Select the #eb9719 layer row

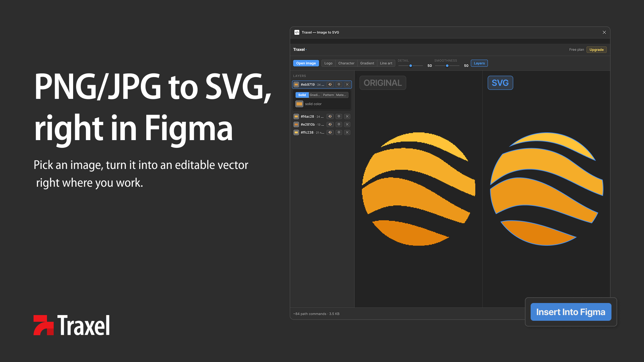click(322, 84)
